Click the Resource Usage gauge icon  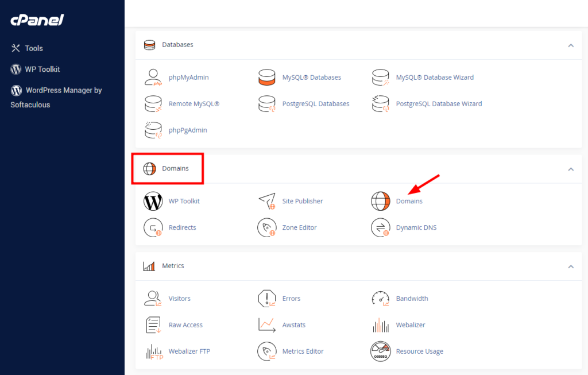(381, 351)
